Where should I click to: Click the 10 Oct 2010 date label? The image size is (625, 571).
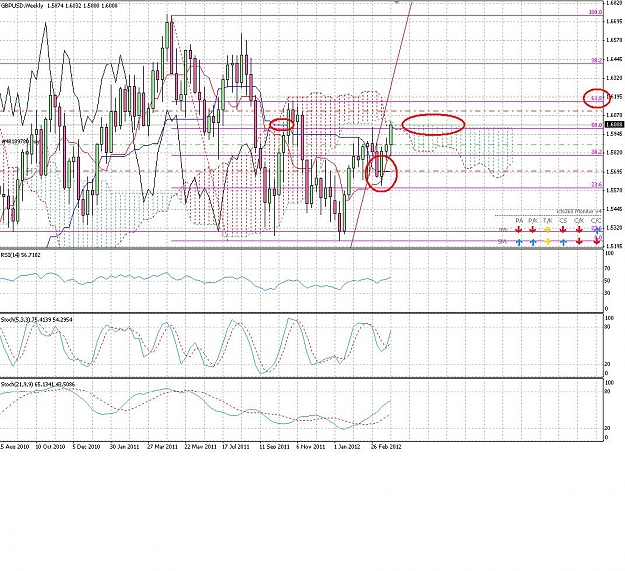(50, 447)
